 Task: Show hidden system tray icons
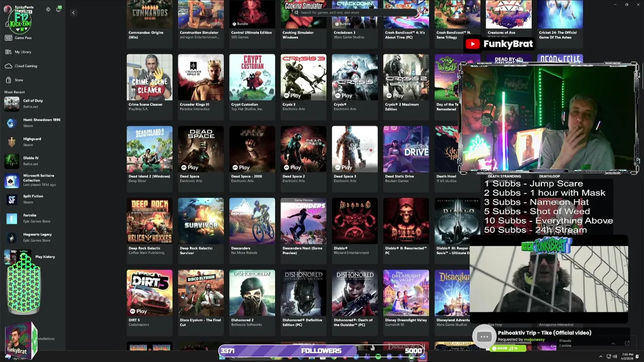[x=600, y=356]
